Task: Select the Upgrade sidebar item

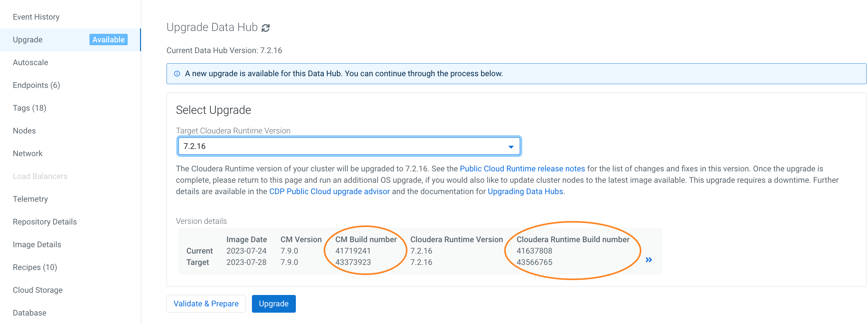Action: [70, 40]
